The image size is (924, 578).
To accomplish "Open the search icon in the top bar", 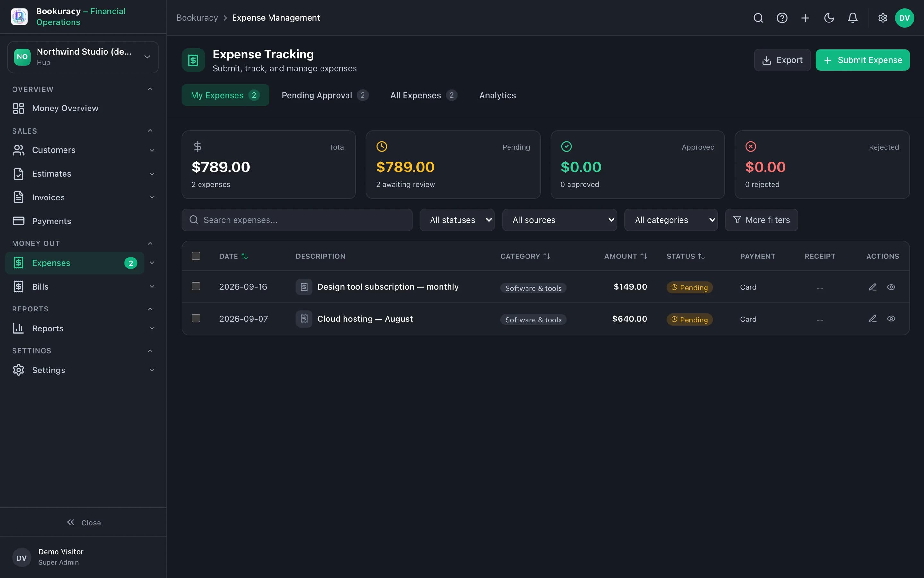I will pyautogui.click(x=758, y=18).
